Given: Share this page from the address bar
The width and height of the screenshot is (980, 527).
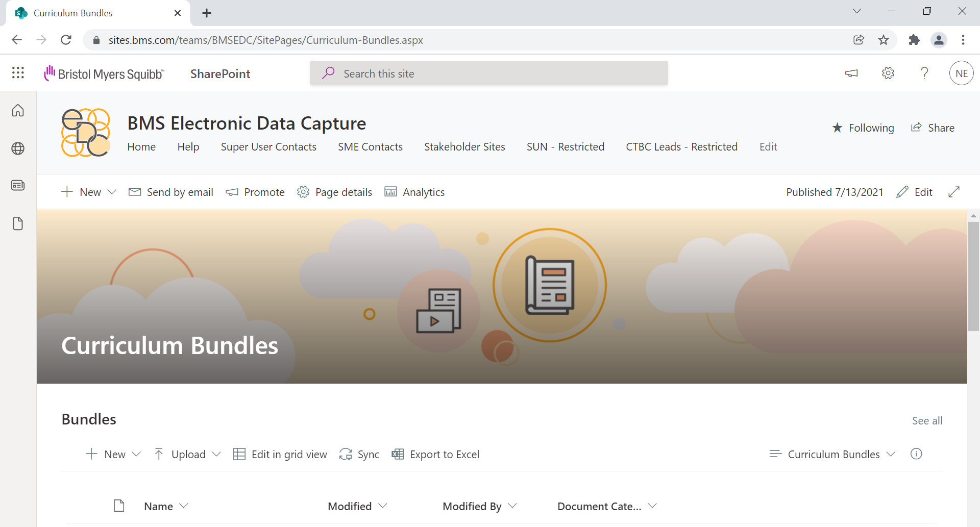Looking at the screenshot, I should pyautogui.click(x=859, y=40).
